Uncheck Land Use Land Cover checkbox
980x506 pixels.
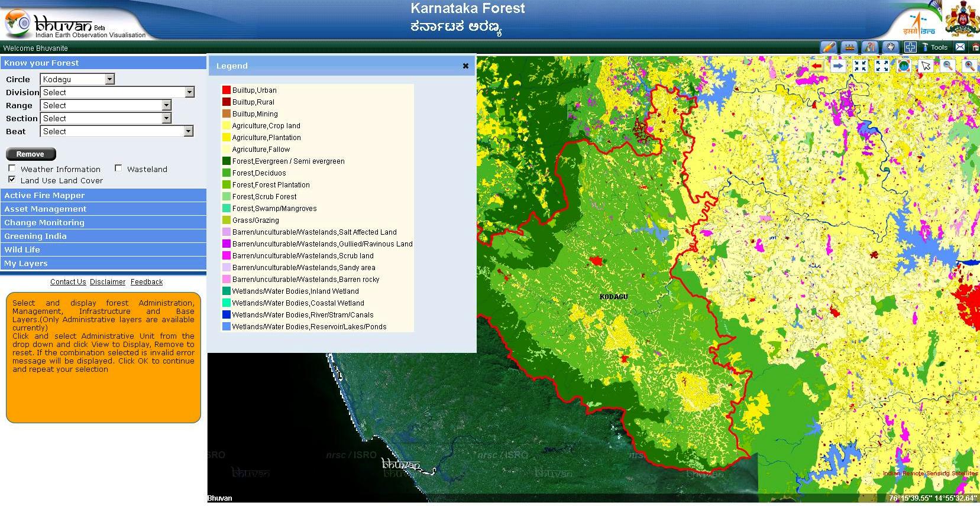[12, 179]
